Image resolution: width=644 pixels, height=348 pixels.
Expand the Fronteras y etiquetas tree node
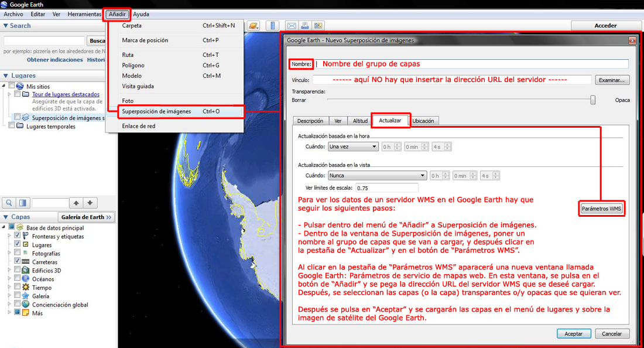9,236
